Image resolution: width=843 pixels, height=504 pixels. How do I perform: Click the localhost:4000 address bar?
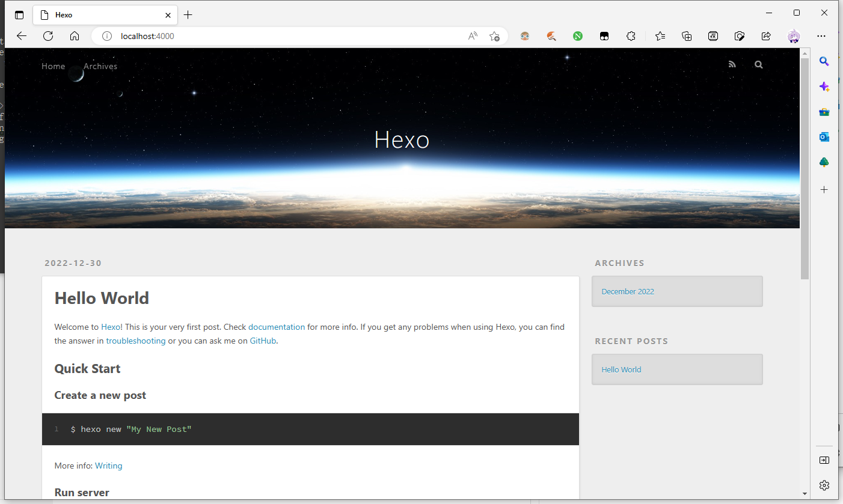click(x=289, y=36)
